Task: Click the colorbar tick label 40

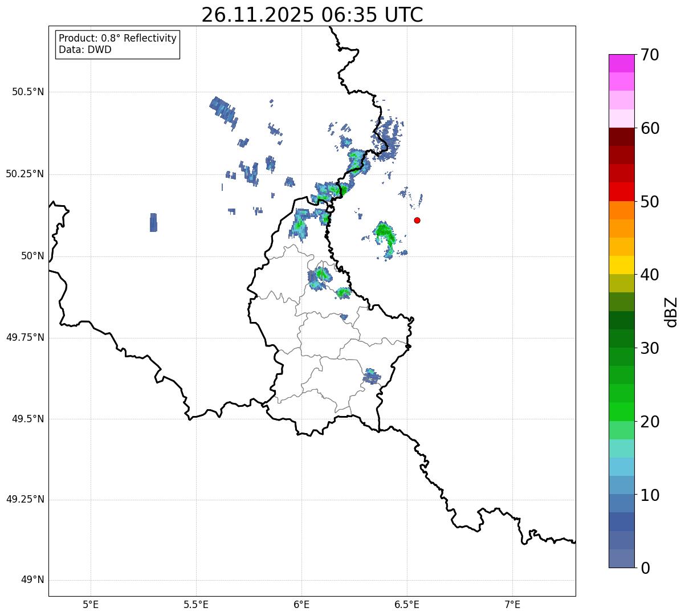Action: click(650, 275)
